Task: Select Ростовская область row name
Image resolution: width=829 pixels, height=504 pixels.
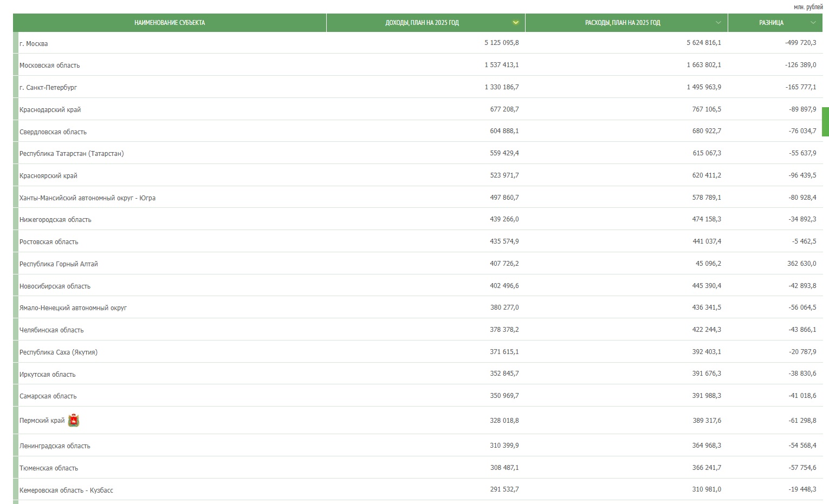Action: (x=49, y=242)
